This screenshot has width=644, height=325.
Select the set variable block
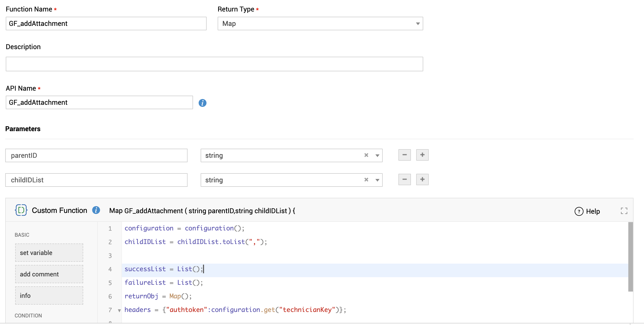pyautogui.click(x=49, y=253)
